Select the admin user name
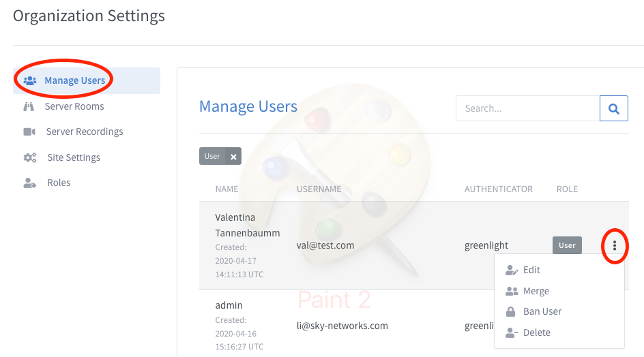Screen dimensions: 644x357 229,305
